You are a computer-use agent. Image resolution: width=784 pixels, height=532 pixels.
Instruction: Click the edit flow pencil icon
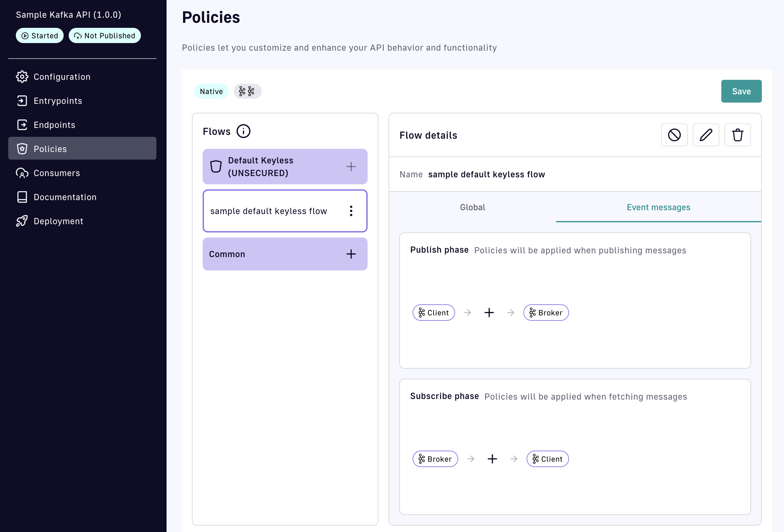click(706, 135)
